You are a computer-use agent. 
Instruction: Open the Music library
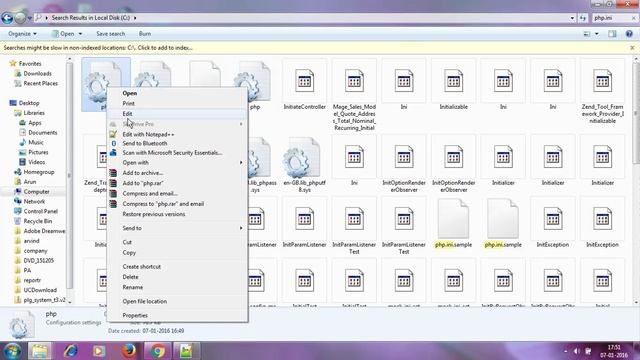pyautogui.click(x=31, y=142)
